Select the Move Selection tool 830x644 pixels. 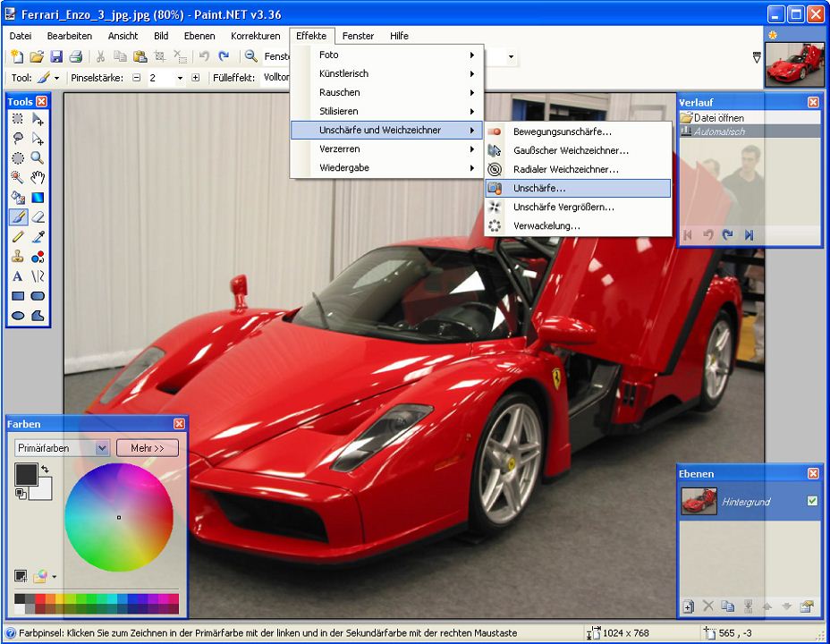38,138
